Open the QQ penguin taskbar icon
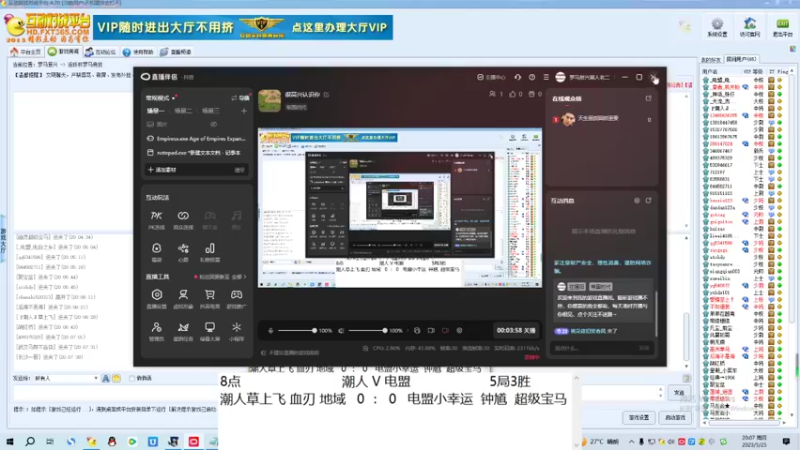The image size is (800, 450). click(x=112, y=441)
